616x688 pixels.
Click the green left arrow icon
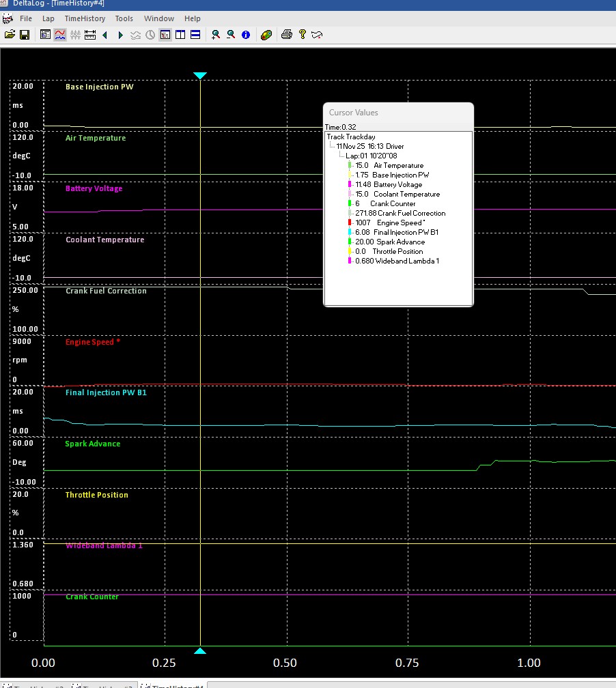coord(105,34)
